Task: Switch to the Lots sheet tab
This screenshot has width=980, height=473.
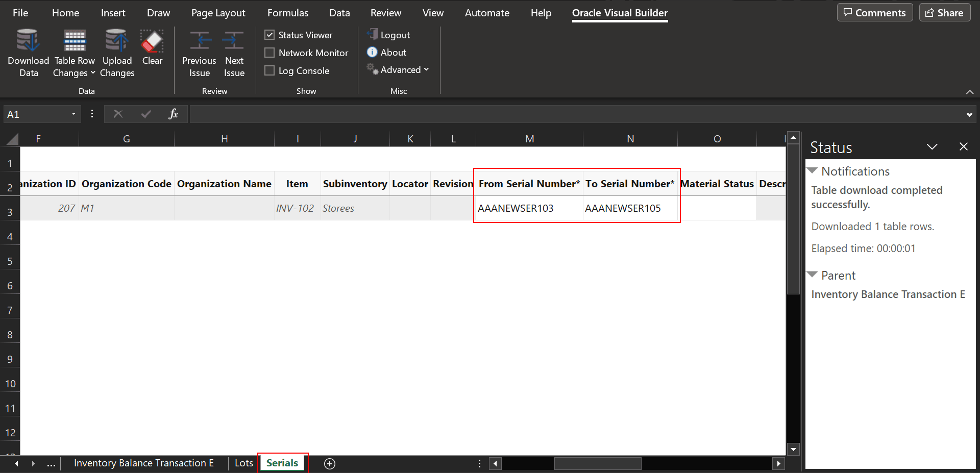Action: tap(244, 463)
